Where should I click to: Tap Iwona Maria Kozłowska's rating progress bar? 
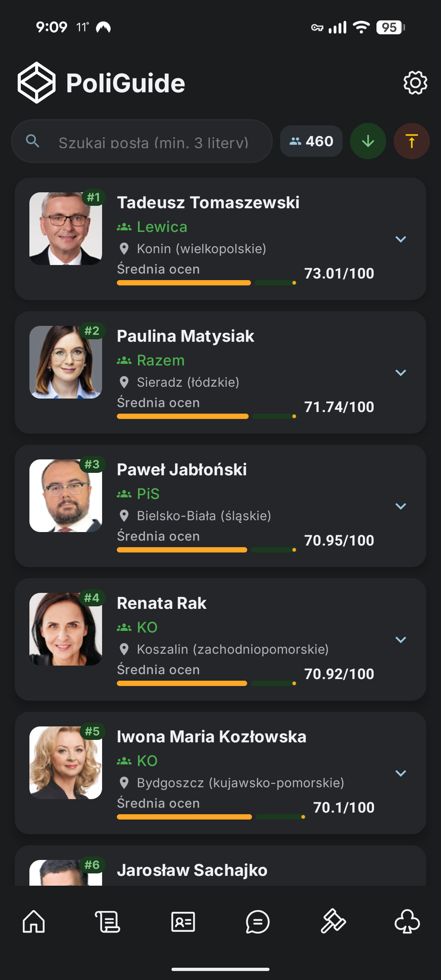coord(211,817)
